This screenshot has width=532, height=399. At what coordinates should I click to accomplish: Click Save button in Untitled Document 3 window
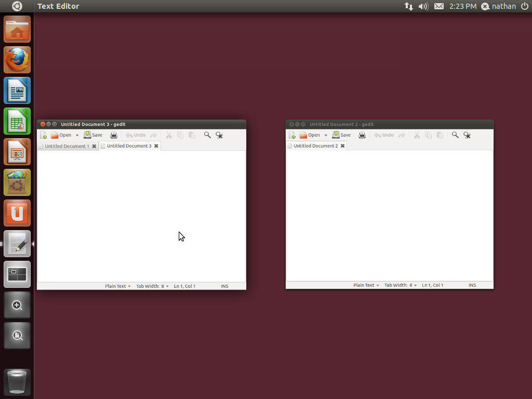tap(93, 135)
